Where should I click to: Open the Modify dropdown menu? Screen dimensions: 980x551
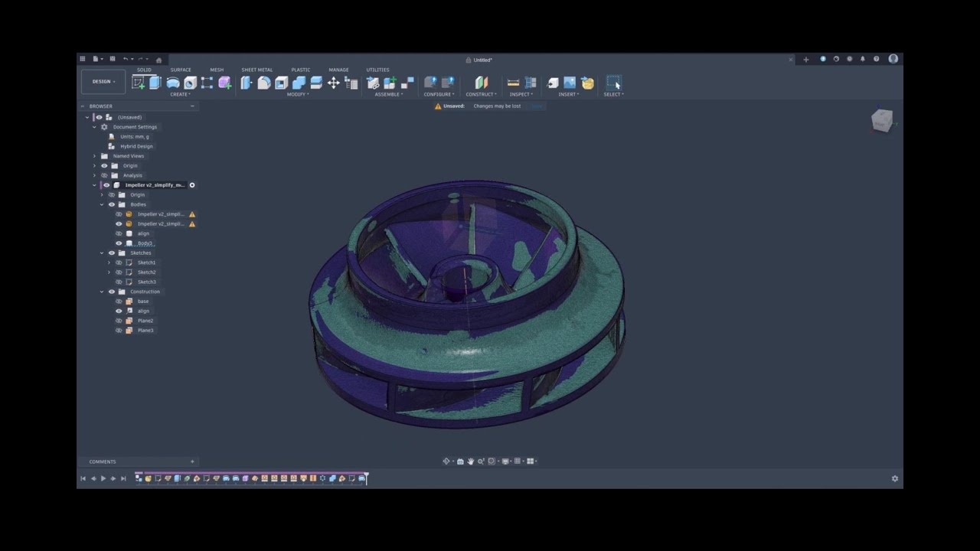(x=298, y=94)
